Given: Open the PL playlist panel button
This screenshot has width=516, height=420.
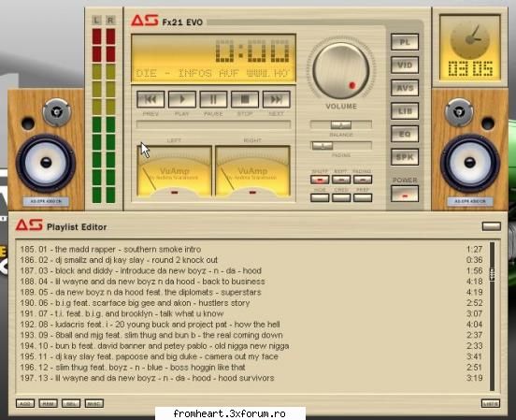Looking at the screenshot, I should [405, 42].
